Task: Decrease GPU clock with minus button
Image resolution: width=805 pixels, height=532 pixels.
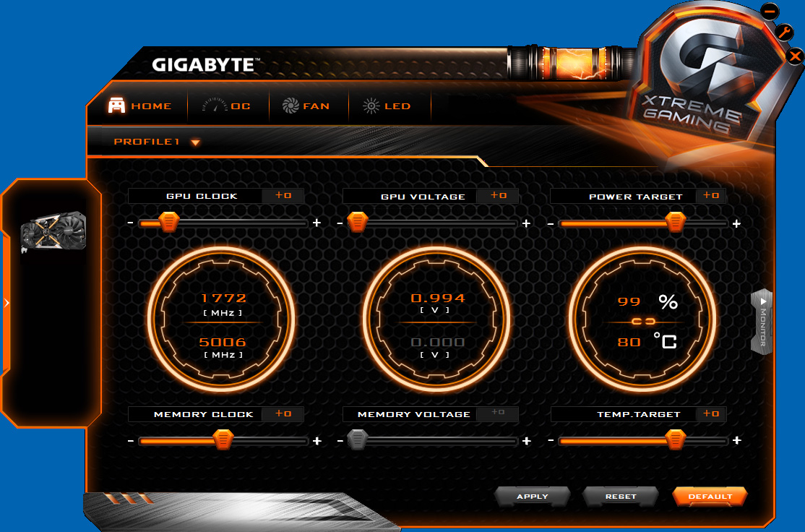Action: tap(130, 223)
